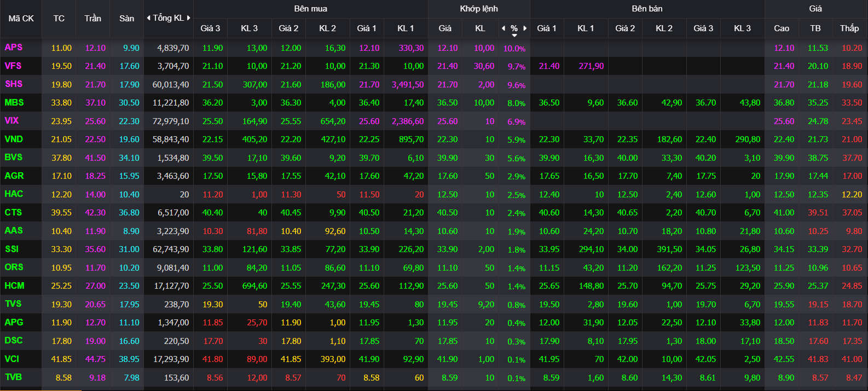
Task: Click HCM total volume 17,127,70
Action: point(171,286)
